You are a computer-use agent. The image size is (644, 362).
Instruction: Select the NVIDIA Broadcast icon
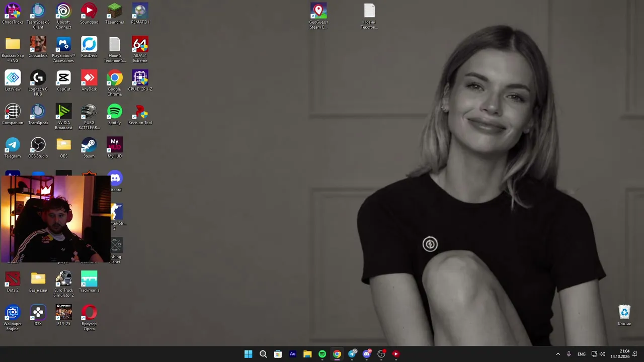point(63,117)
